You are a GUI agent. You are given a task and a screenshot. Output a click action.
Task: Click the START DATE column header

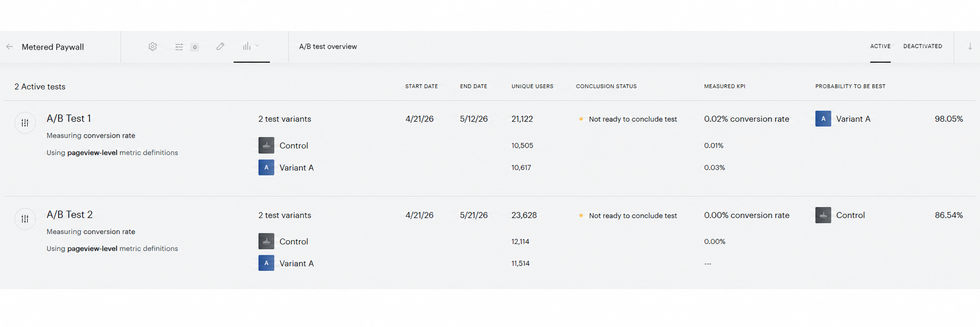pos(421,86)
